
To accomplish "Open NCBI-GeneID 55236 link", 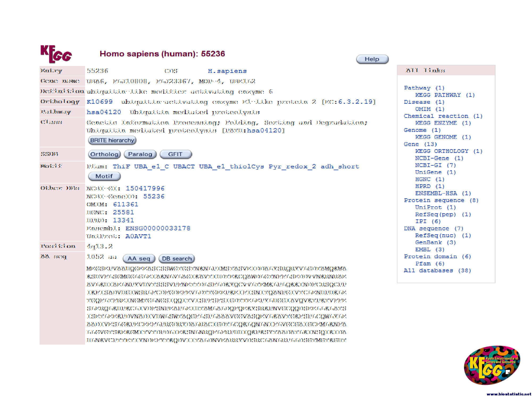I will click(x=154, y=197).
